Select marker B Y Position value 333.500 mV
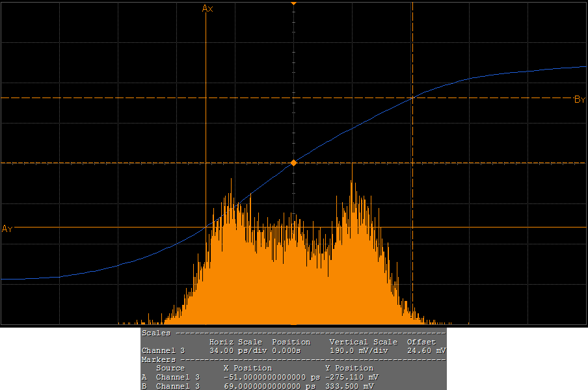This screenshot has height=390, width=588. 353,386
